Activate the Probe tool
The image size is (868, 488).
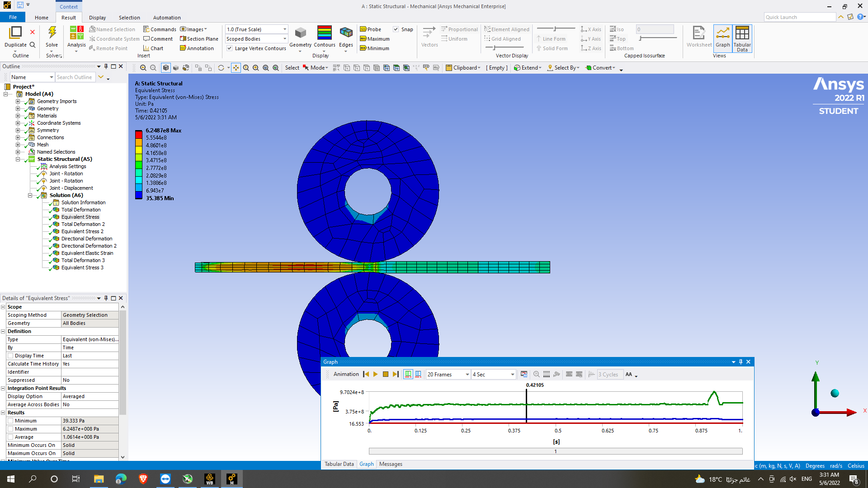click(371, 29)
